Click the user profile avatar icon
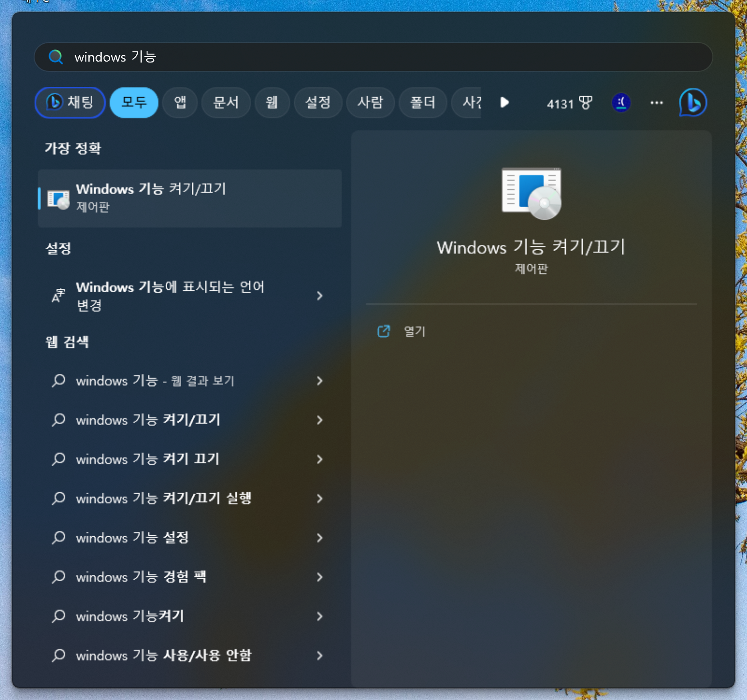747x700 pixels. pos(621,102)
